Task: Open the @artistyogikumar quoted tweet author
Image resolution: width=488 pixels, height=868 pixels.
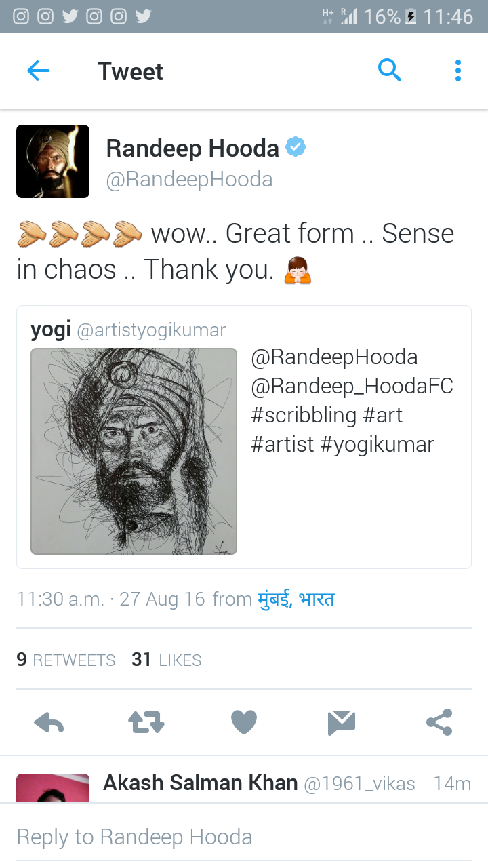Action: coord(151,330)
